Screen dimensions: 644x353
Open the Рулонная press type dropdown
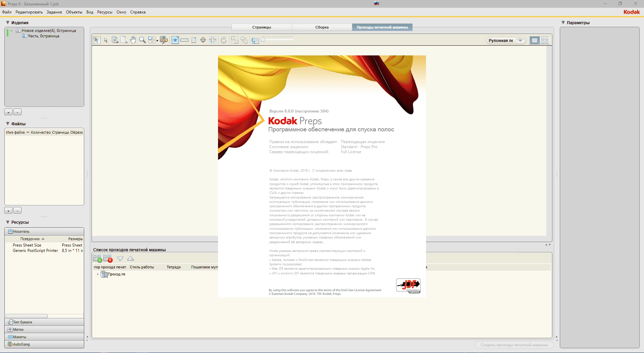tap(506, 41)
